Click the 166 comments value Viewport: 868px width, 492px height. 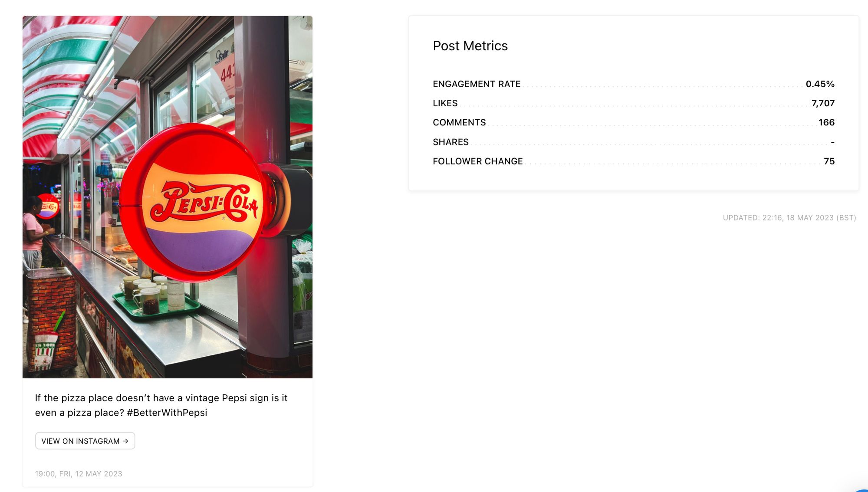[826, 123]
